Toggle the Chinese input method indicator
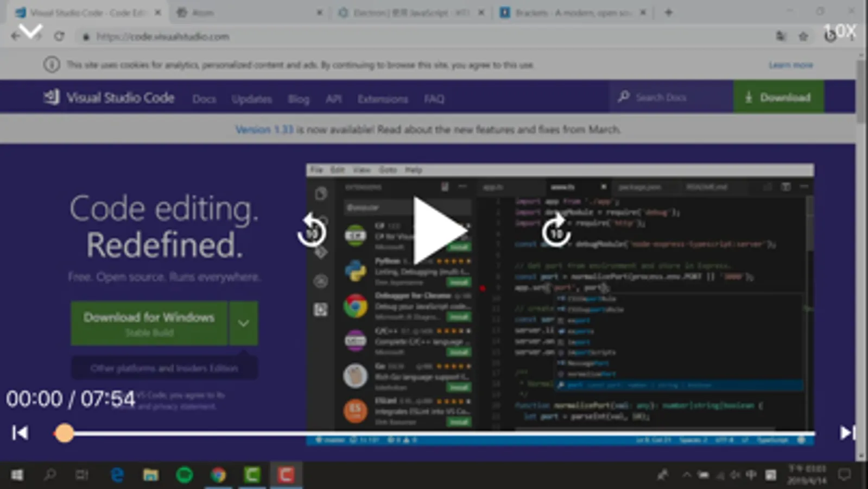Viewport: 868px width, 489px height. (751, 475)
